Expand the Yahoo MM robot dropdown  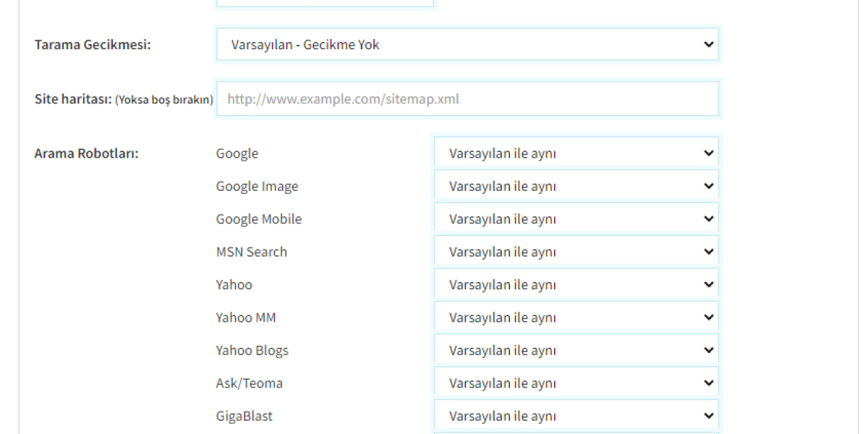tap(576, 318)
